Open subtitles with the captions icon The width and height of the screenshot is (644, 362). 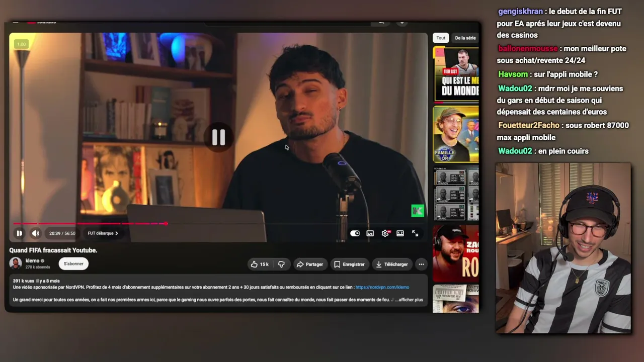370,233
